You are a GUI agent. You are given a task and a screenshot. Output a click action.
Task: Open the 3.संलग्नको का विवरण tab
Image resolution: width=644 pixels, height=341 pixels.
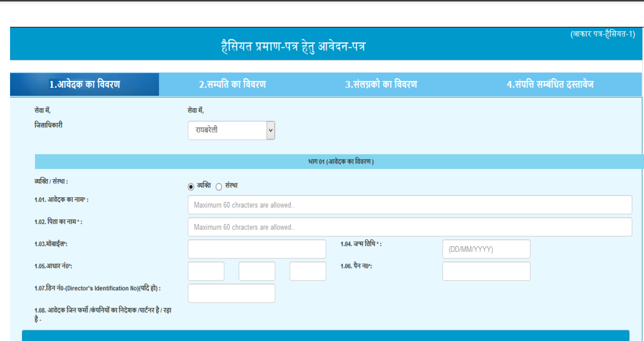[381, 84]
